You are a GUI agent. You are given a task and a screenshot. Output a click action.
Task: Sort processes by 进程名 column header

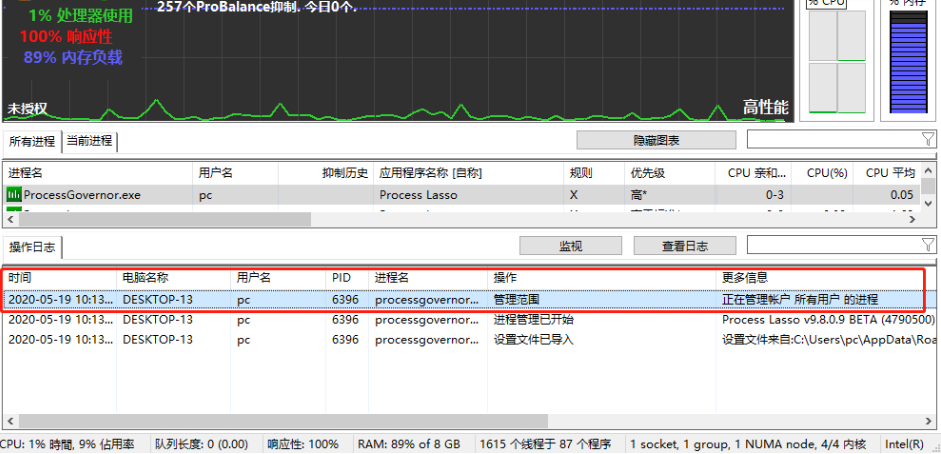(97, 173)
